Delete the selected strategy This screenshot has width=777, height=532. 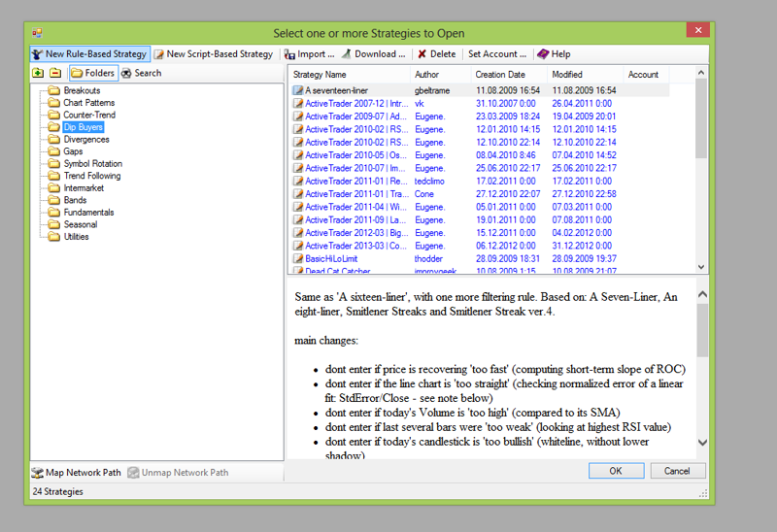coord(436,54)
